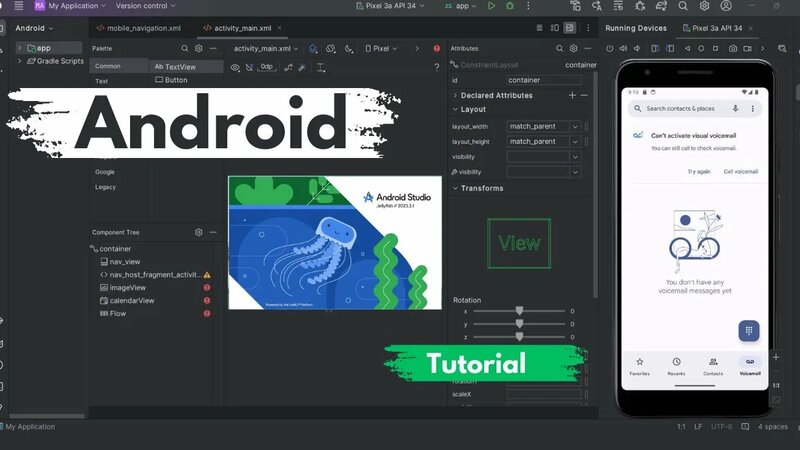Click the Clear Constraints icon
800x450 pixels.
tap(288, 67)
